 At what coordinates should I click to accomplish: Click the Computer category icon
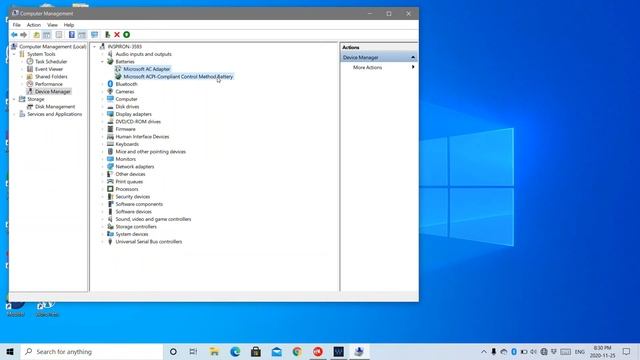(110, 99)
